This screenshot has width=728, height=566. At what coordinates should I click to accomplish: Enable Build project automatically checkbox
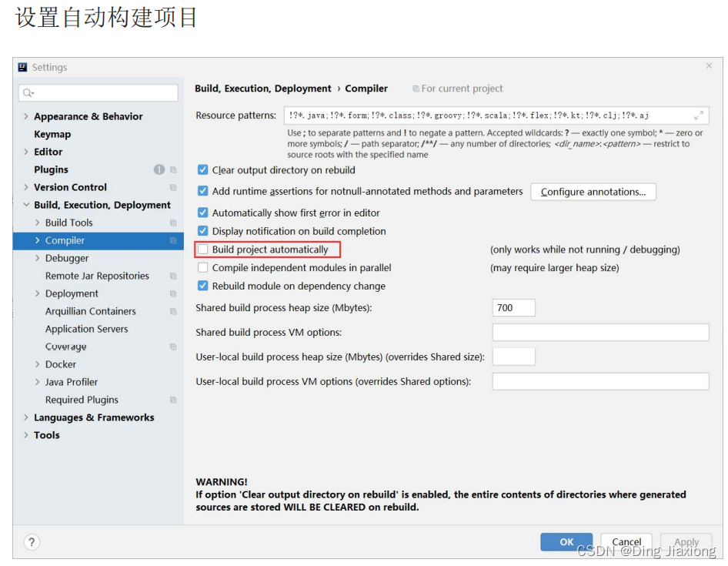[203, 250]
